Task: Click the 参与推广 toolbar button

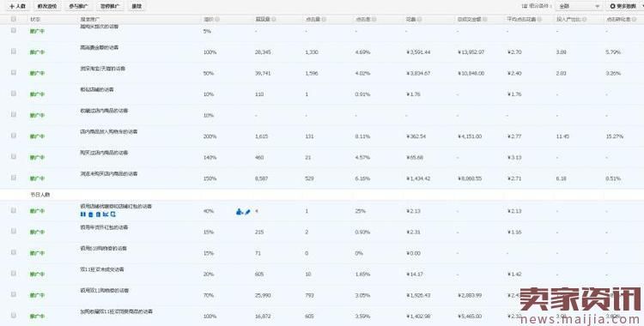Action: [x=78, y=7]
